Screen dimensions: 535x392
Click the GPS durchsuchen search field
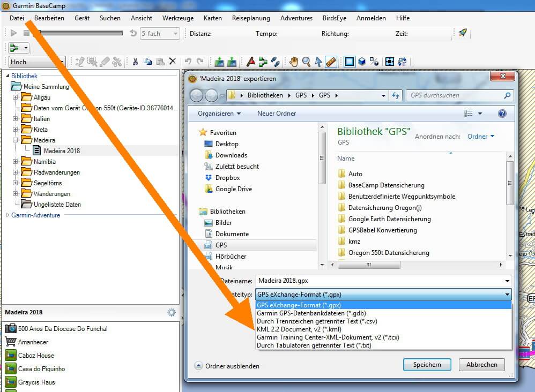point(455,95)
